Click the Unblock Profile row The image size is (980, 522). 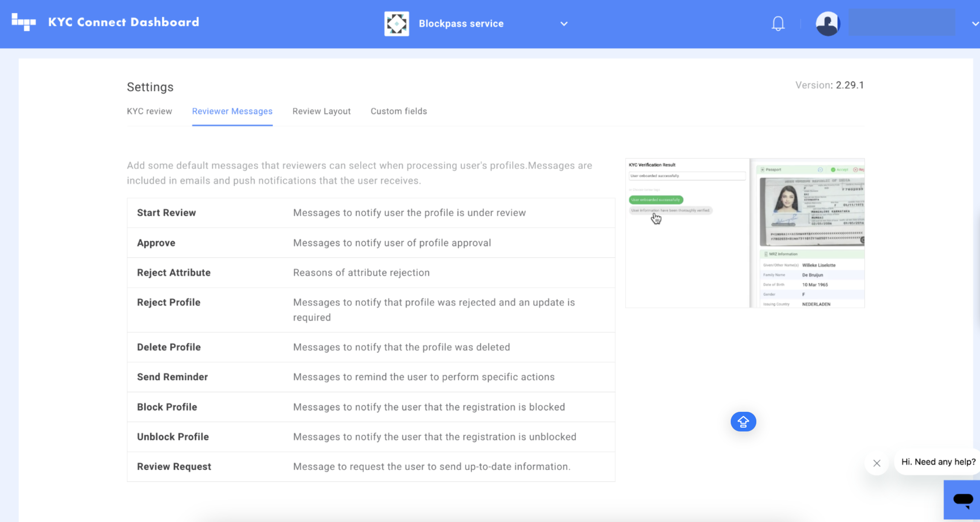coord(371,437)
